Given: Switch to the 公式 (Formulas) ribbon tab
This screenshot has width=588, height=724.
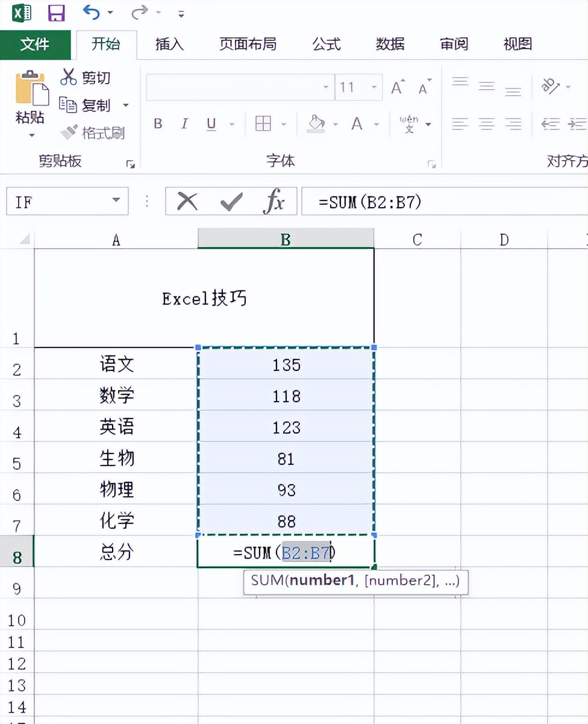Looking at the screenshot, I should 326,44.
